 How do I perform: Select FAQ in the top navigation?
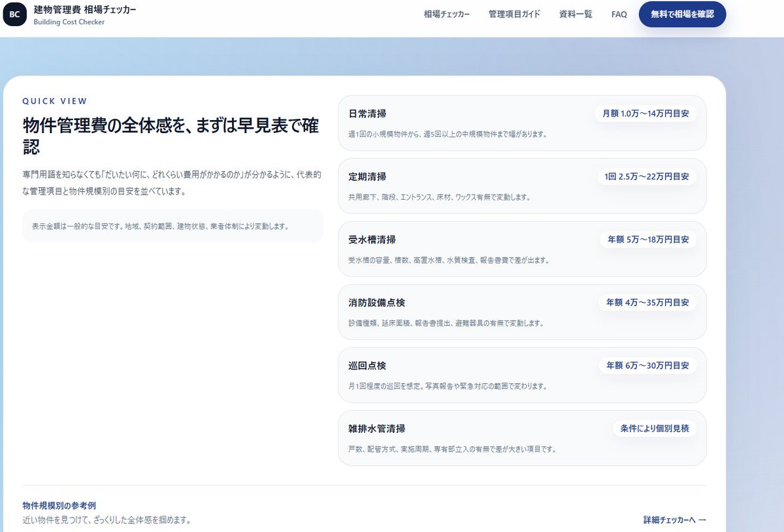[619, 14]
